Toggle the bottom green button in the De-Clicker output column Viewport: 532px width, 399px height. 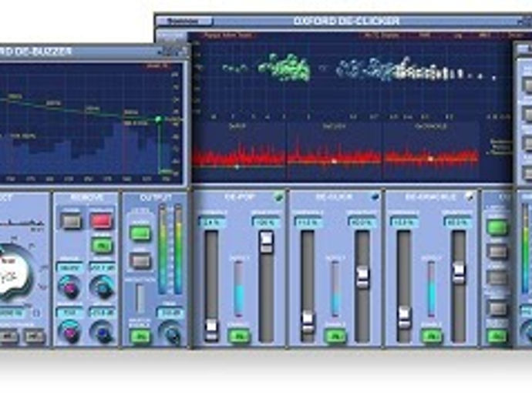pos(497,337)
